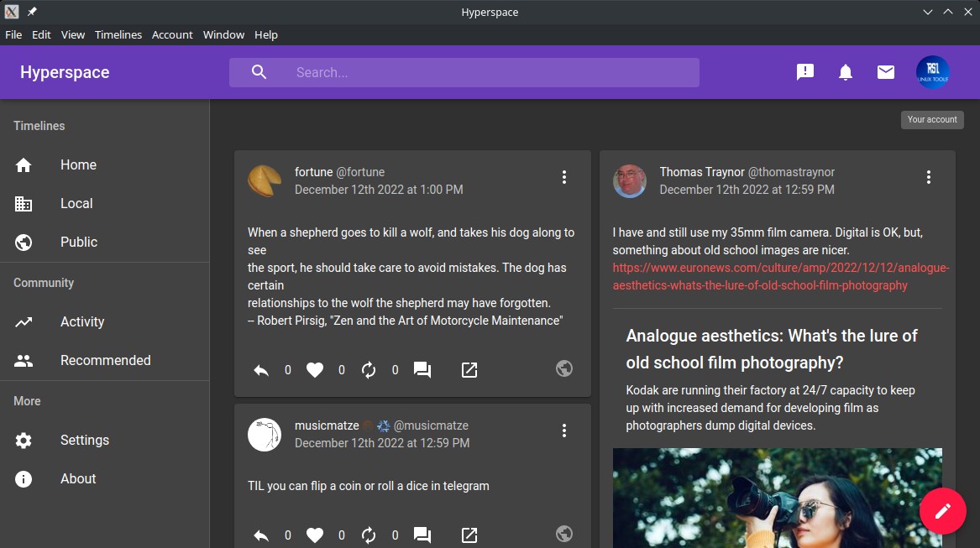
Task: Favorite the musicmatze post
Action: click(x=315, y=535)
